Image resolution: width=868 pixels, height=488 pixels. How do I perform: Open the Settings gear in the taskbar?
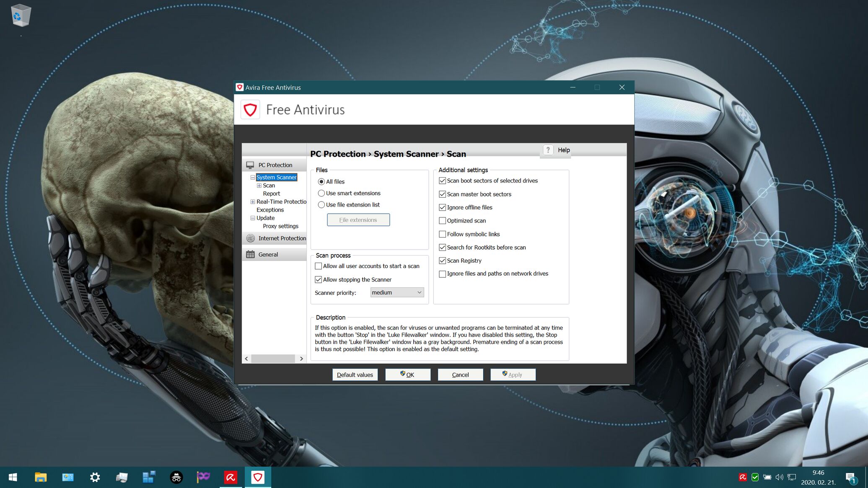95,477
